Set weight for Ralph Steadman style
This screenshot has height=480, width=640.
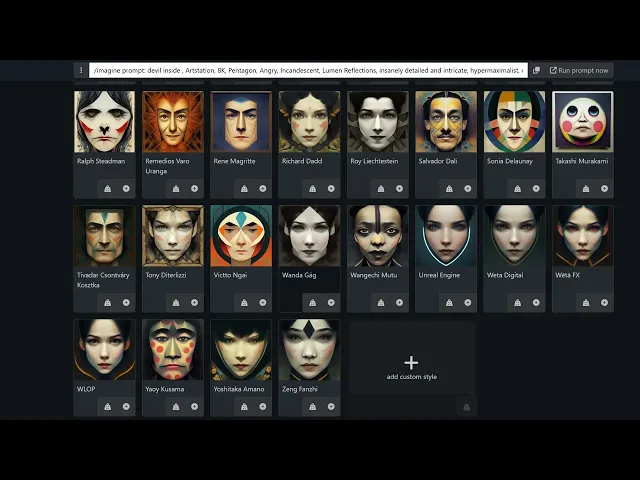coord(107,189)
